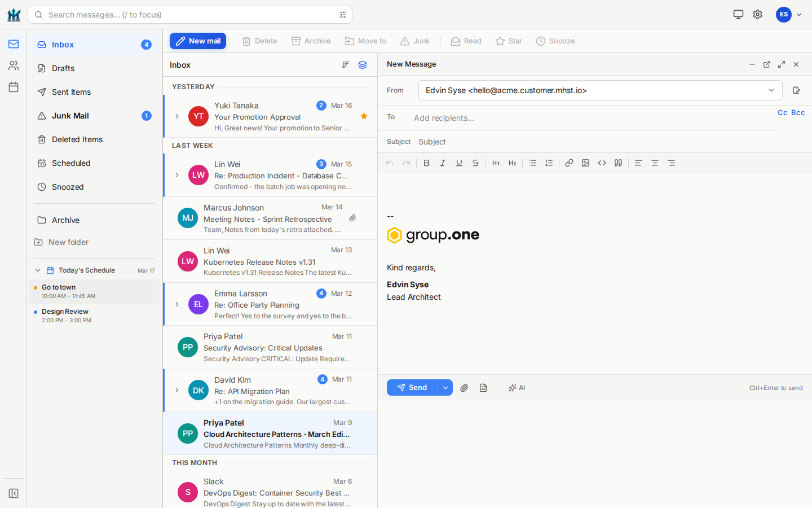Star the Yuki Tanaka promotion email
Viewport: 812px width, 508px height.
[x=364, y=115]
